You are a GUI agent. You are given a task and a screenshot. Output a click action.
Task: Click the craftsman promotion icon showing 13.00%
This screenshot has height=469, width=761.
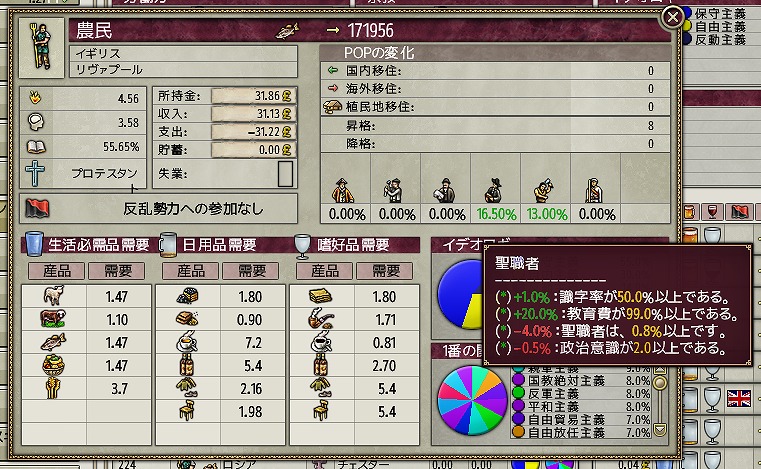point(544,190)
